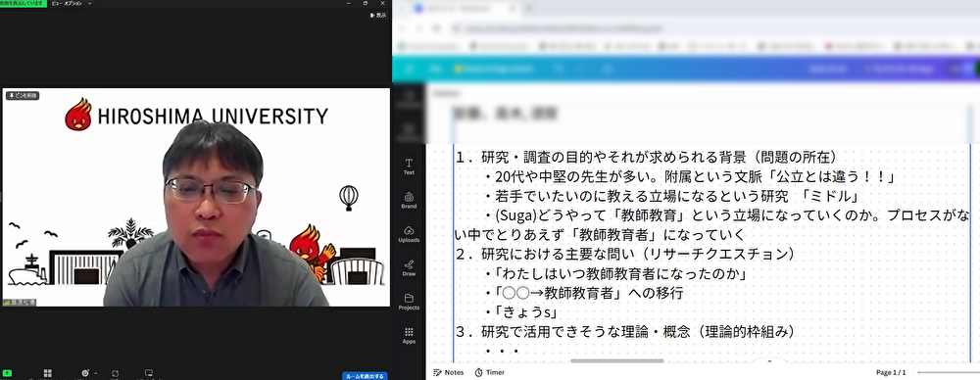Click ルームを退出する leave room button
Viewport: 980px width, 380px height.
point(365,376)
